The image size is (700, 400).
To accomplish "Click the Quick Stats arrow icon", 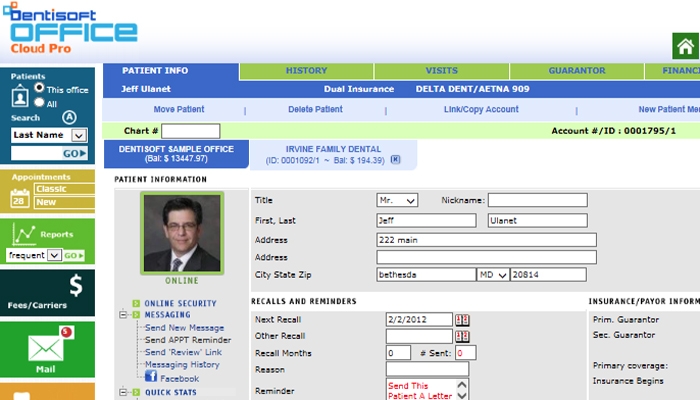I will click(136, 392).
